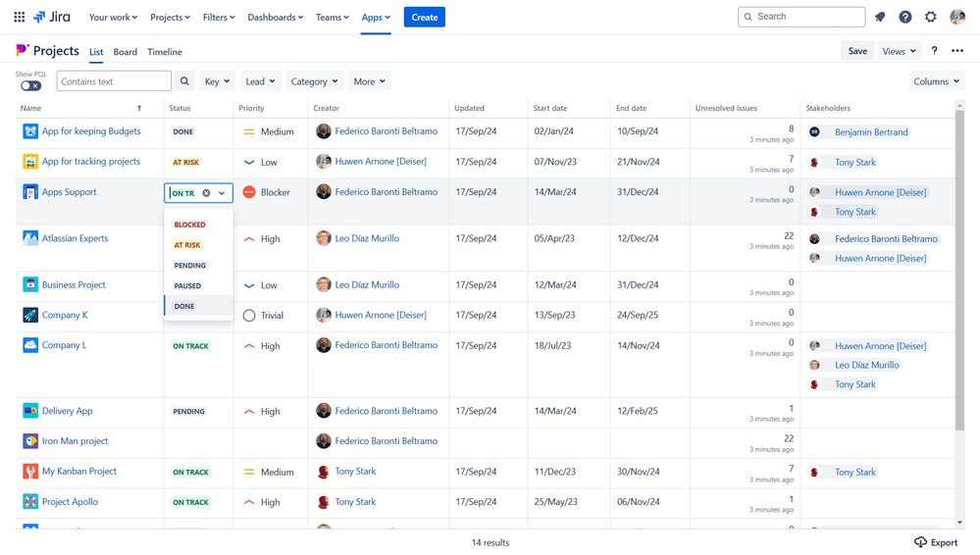Open the Views dropdown
Screen dimensions: 980x555
899,51
